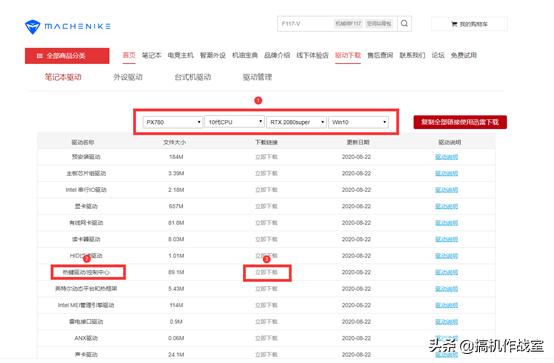Screen dimensions: 554x363
Task: Switch to the 笔记本驱动 tab
Action: point(63,77)
